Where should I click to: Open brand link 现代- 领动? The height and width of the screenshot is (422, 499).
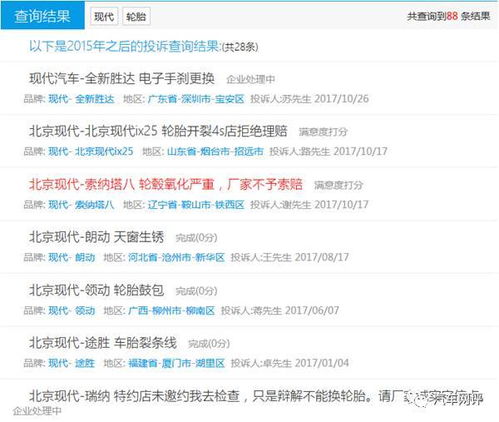[x=72, y=311]
